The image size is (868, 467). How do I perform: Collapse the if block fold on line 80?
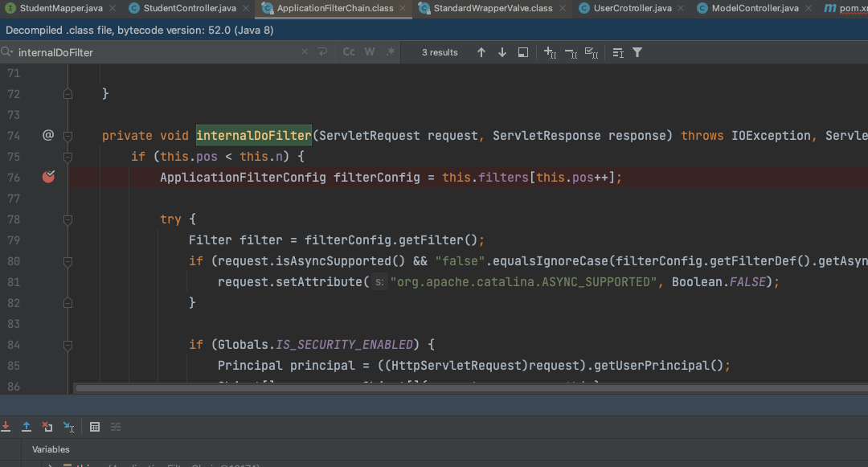click(x=68, y=261)
